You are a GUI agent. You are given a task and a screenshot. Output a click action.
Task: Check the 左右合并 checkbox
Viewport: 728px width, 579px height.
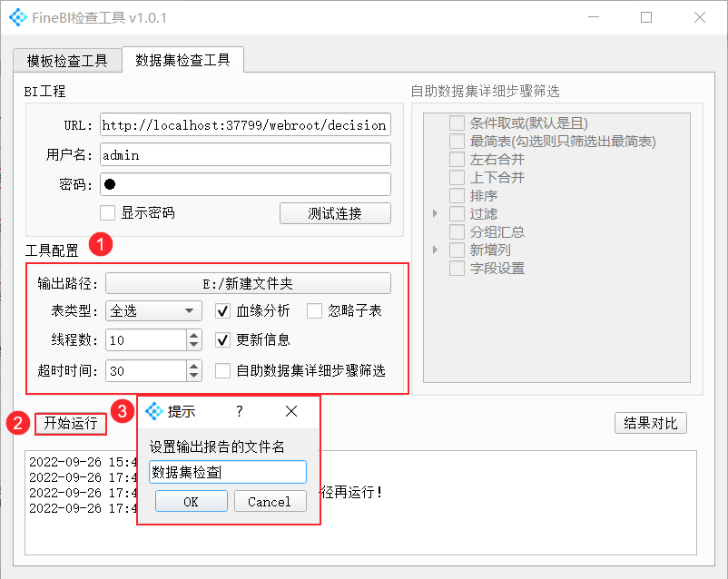(x=457, y=159)
